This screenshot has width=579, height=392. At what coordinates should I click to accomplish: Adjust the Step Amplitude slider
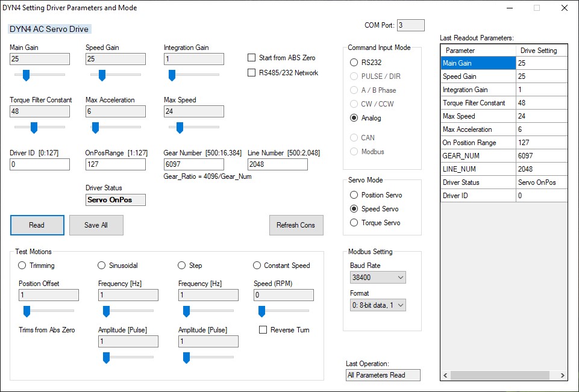(208, 357)
